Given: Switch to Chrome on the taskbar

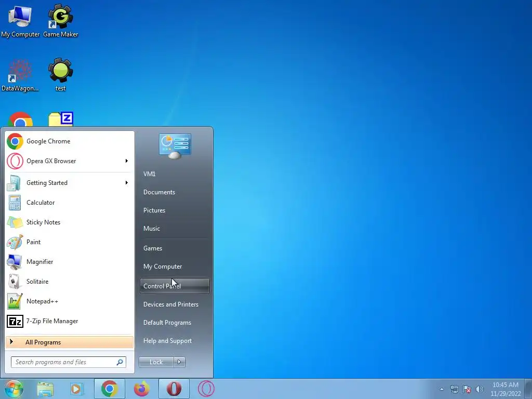Looking at the screenshot, I should coord(109,389).
